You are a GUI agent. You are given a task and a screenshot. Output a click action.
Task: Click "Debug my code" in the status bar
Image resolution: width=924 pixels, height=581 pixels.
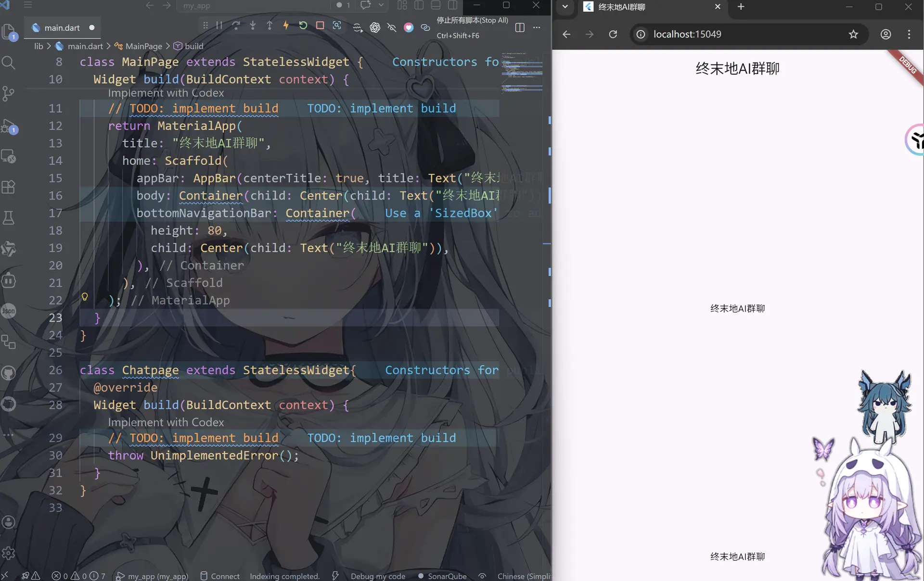(378, 576)
